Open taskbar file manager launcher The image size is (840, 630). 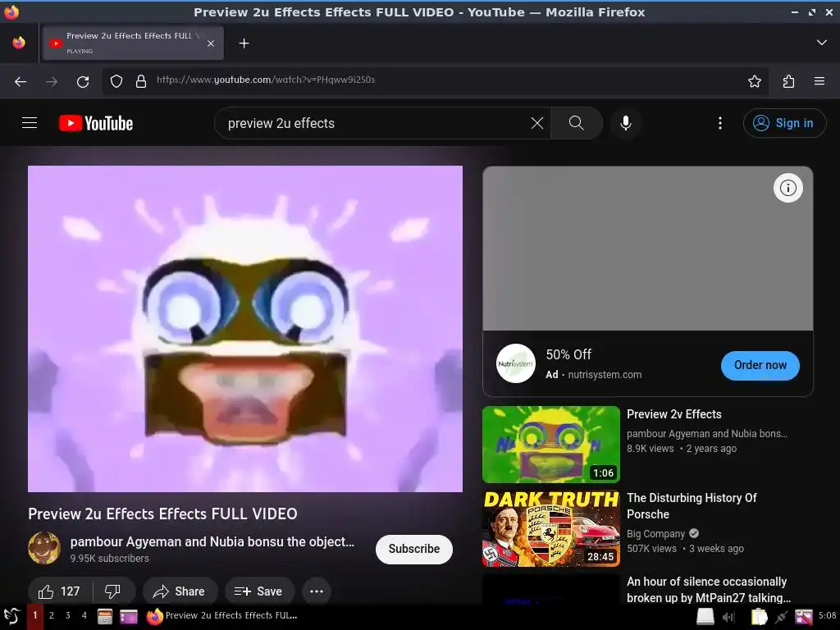[x=104, y=617]
